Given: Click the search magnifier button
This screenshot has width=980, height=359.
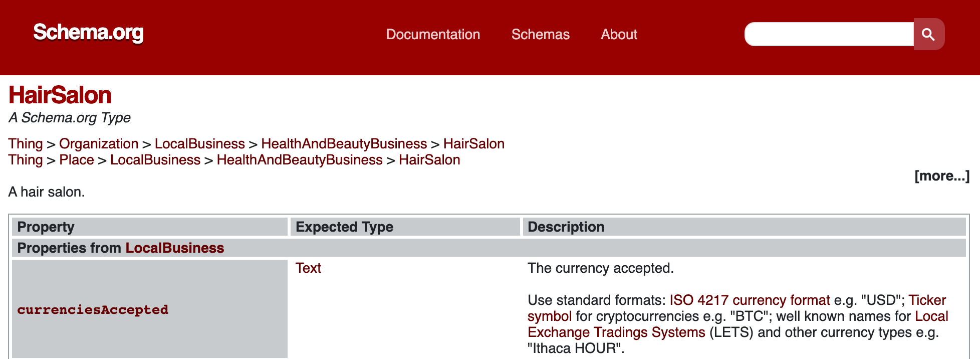Looking at the screenshot, I should 929,34.
